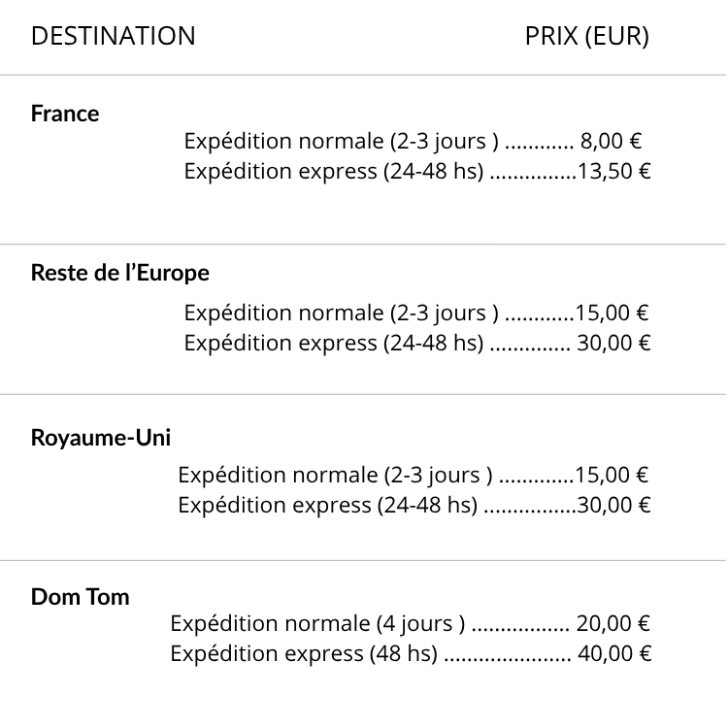728x728 pixels.
Task: Click the 20,00 € Dom Tom price
Action: [x=613, y=624]
